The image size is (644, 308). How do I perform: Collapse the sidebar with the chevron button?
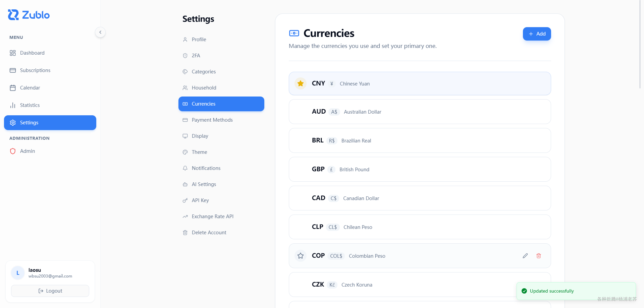pyautogui.click(x=100, y=32)
